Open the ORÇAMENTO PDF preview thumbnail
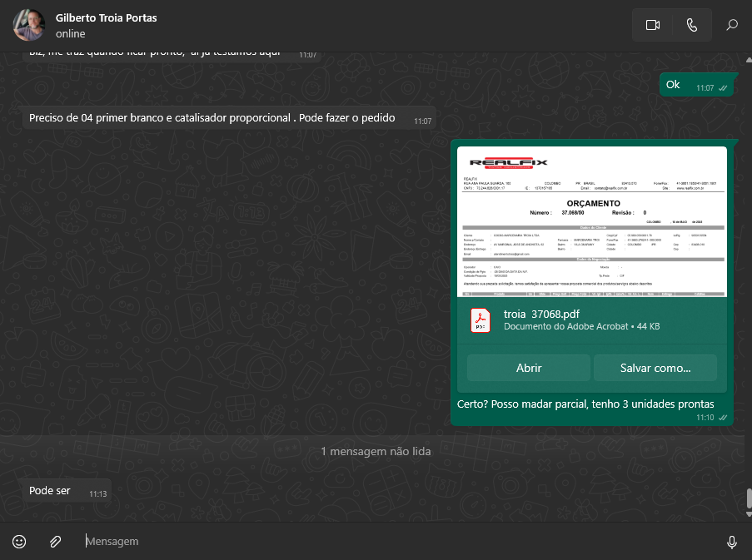 click(592, 221)
